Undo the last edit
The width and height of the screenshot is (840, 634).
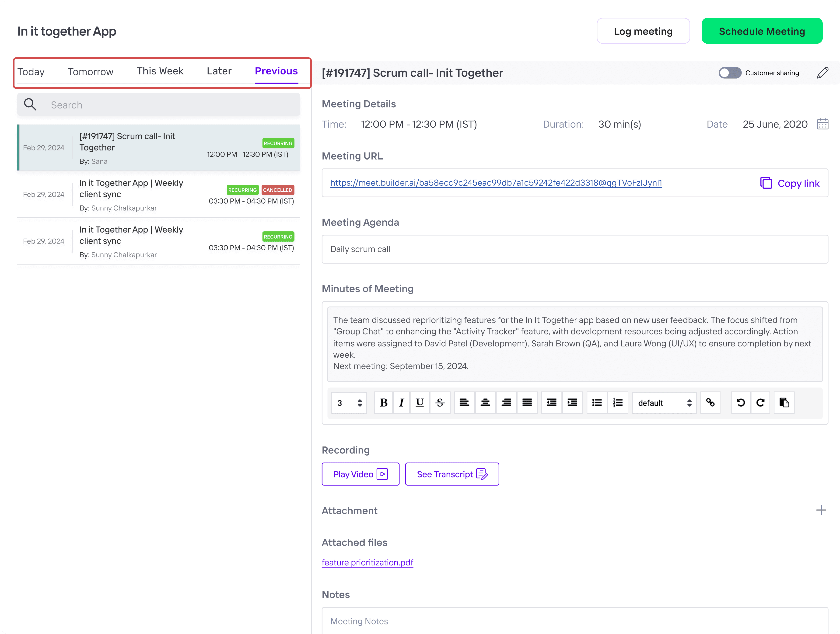(x=741, y=403)
